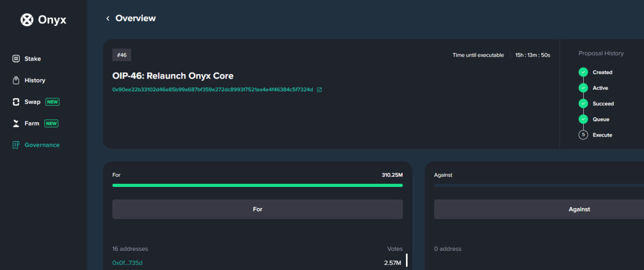The image size is (644, 270).
Task: Click the Onyx brand name text
Action: 52,20
